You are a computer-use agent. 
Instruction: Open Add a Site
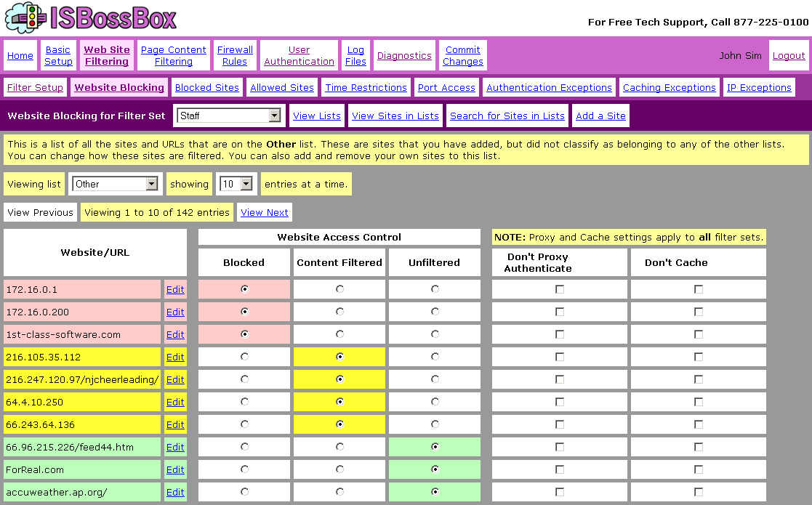600,116
